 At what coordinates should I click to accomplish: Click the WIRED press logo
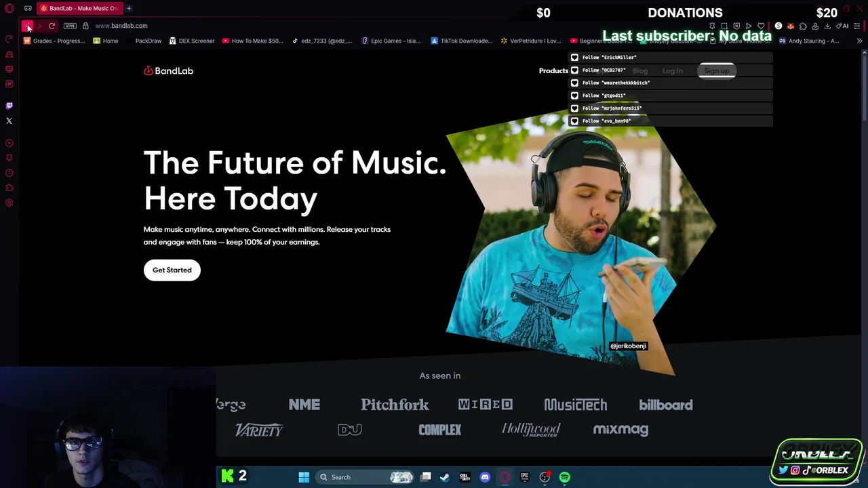(485, 405)
